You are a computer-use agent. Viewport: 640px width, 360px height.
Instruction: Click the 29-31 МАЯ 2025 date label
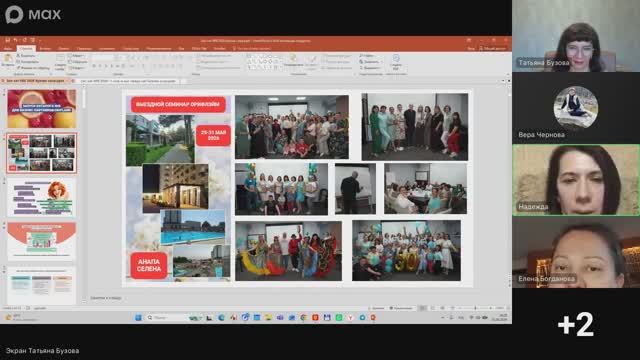[x=213, y=136]
